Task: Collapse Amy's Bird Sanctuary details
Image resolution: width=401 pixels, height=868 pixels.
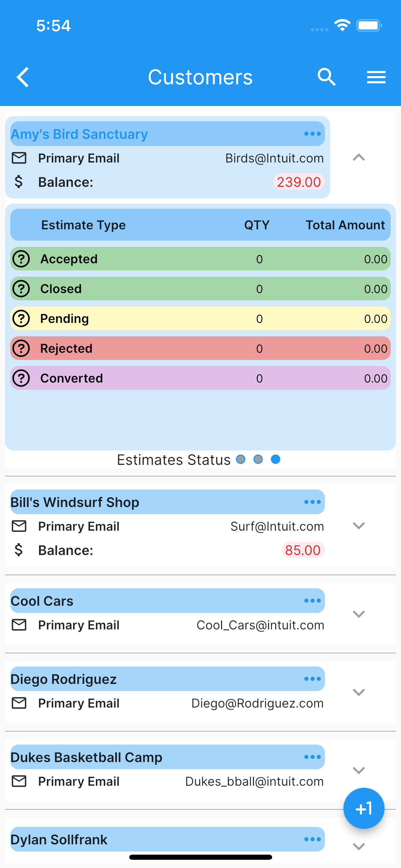Action: click(359, 158)
